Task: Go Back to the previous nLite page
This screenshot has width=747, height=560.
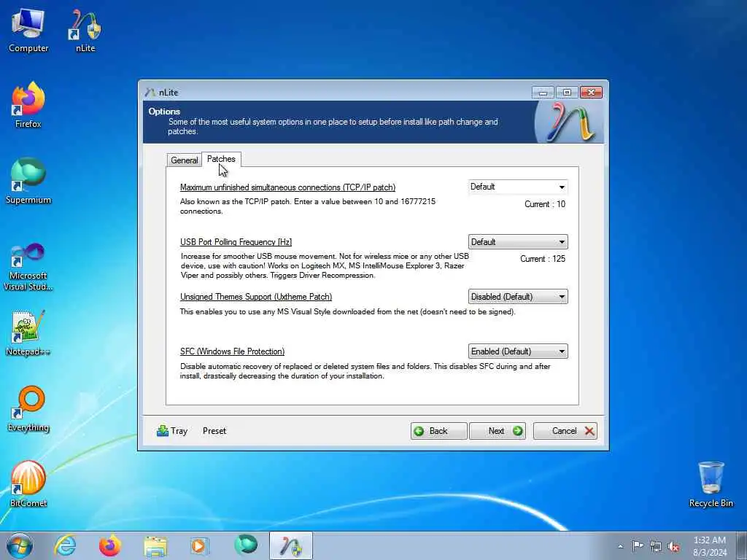Action: point(438,431)
